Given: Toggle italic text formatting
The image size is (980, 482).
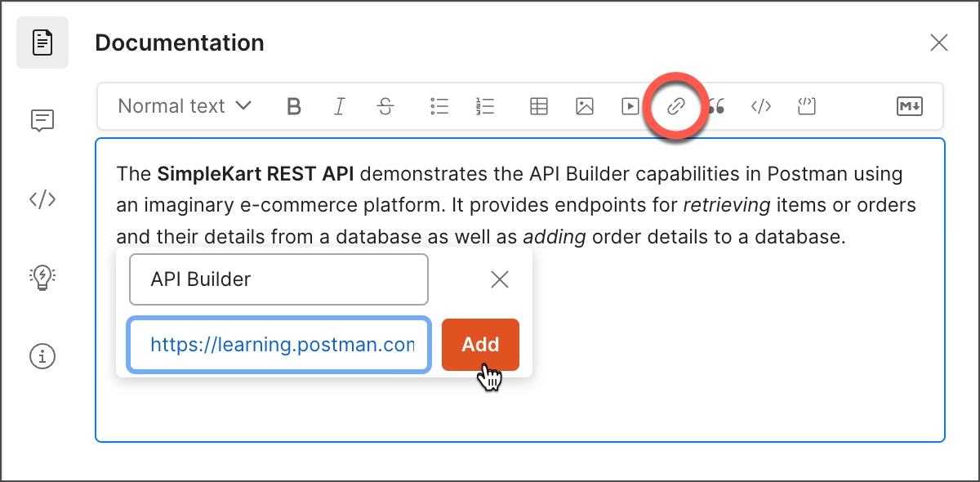Looking at the screenshot, I should (x=340, y=106).
